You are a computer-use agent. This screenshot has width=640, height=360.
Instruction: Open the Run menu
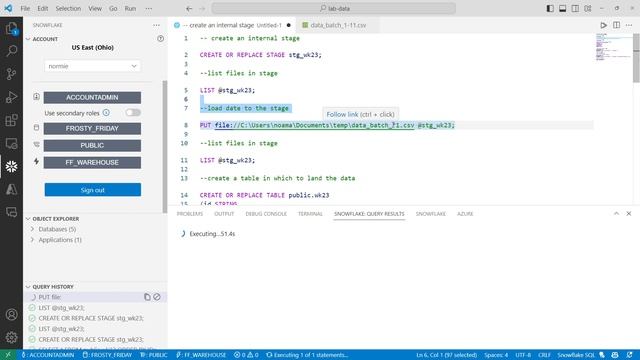pyautogui.click(x=130, y=8)
